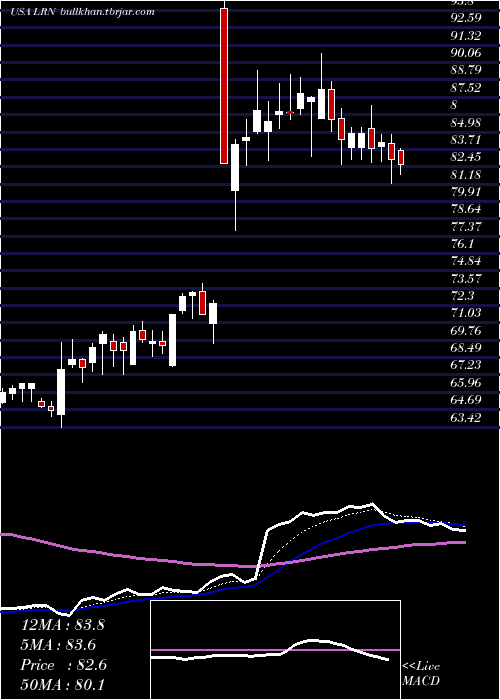
Task: Click the 83.71 price axis label
Action: 467,140
